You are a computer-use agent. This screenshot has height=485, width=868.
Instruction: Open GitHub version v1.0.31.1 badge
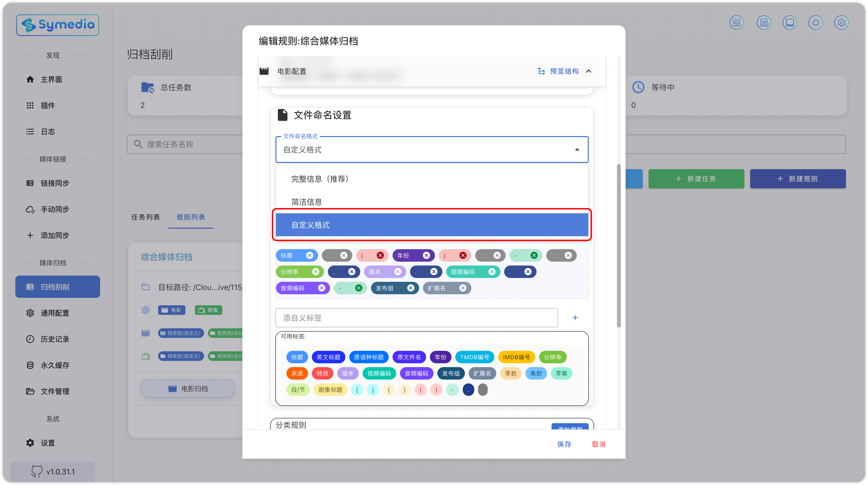point(53,471)
